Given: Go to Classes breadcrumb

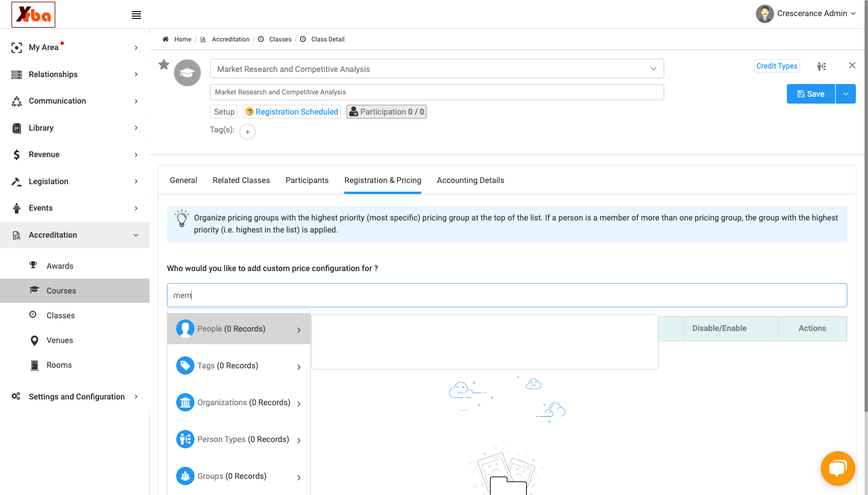Looking at the screenshot, I should [280, 39].
